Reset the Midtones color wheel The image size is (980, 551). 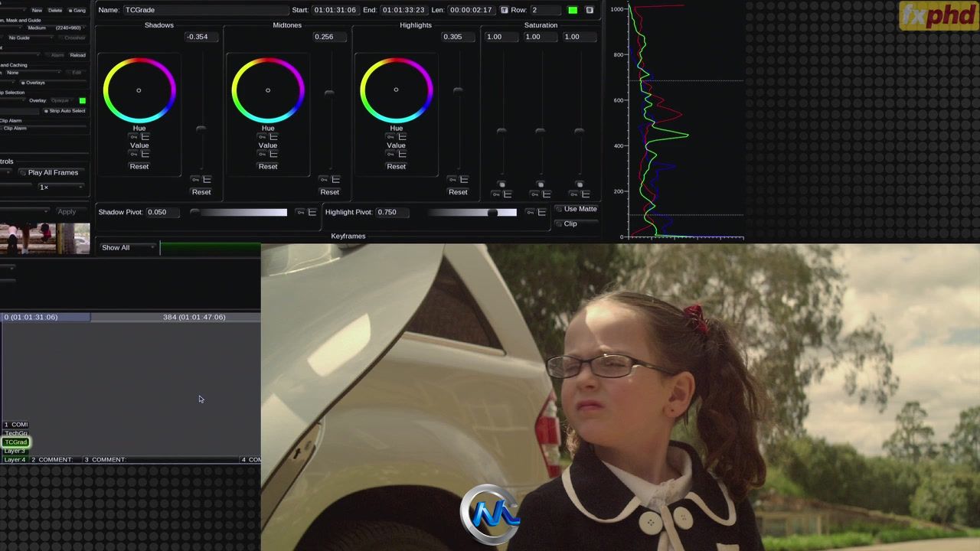pyautogui.click(x=268, y=166)
